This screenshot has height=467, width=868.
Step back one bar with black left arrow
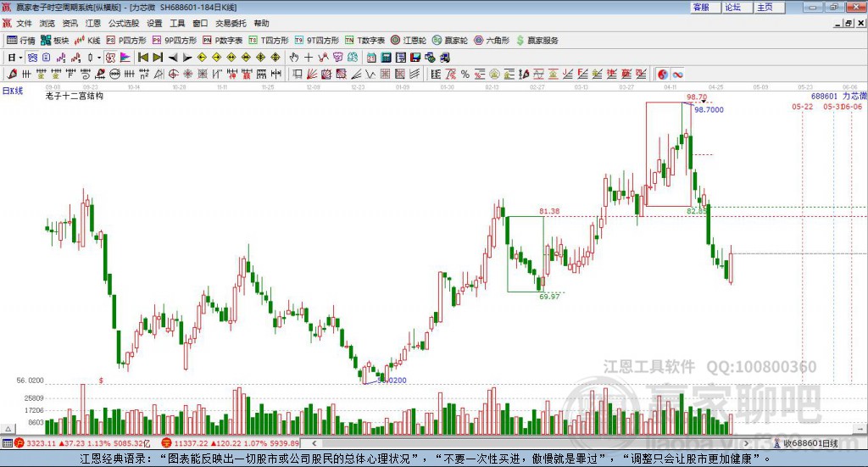coord(173,58)
